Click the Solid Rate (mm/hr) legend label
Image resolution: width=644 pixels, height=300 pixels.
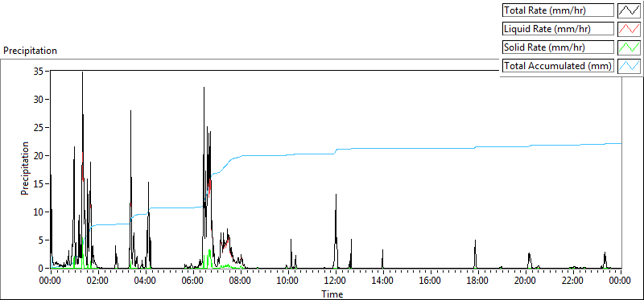tap(558, 47)
